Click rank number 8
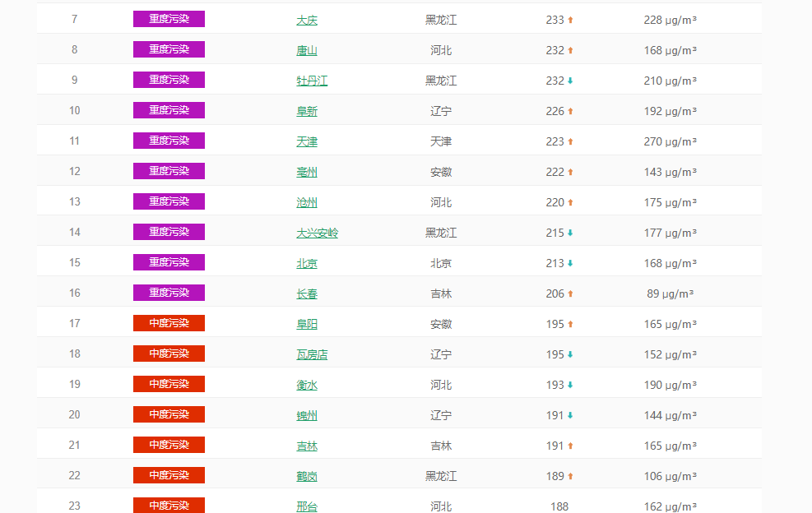812x513 pixels. pos(75,49)
